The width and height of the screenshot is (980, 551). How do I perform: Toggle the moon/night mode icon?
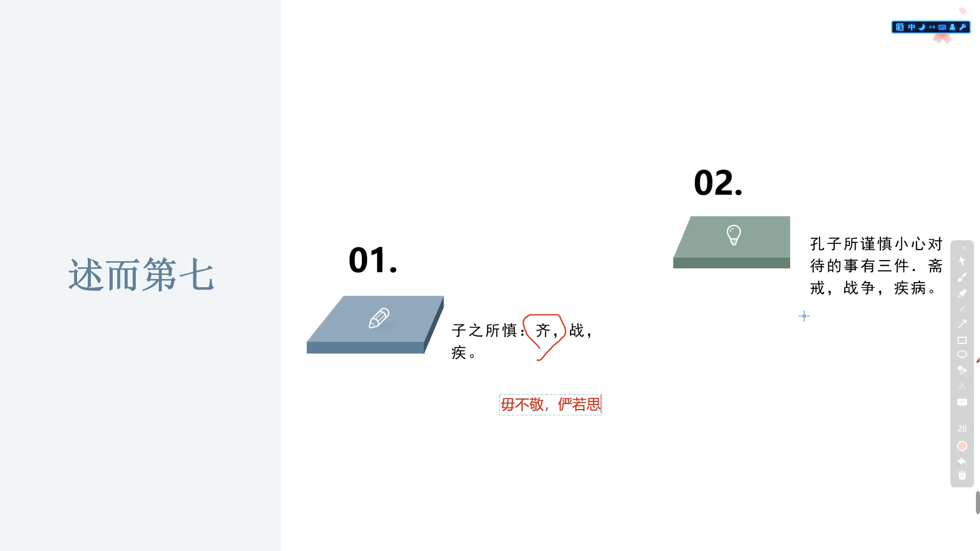922,27
